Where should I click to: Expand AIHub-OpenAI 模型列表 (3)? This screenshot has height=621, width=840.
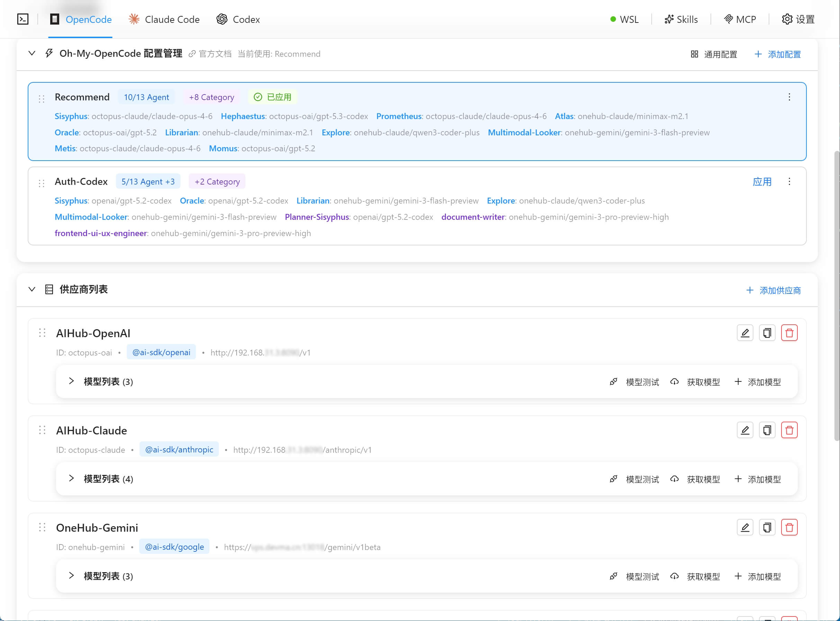[x=71, y=381]
